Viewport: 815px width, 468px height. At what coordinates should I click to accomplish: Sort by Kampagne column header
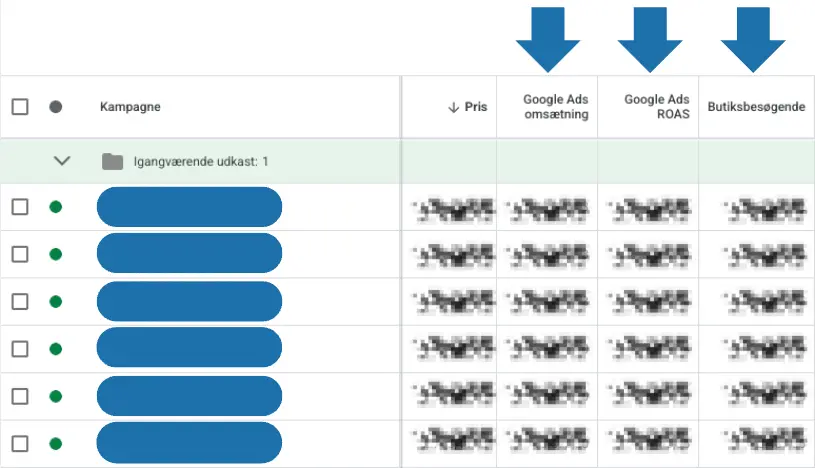tap(130, 107)
